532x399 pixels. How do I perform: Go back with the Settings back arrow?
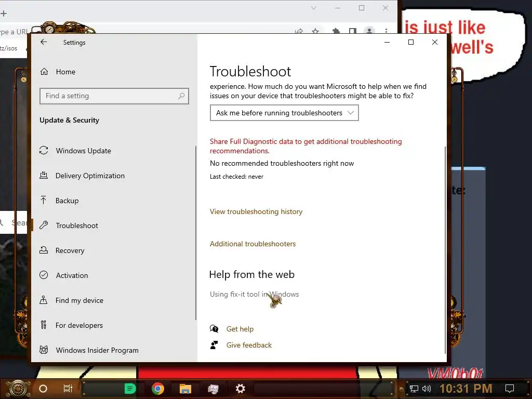(x=44, y=42)
